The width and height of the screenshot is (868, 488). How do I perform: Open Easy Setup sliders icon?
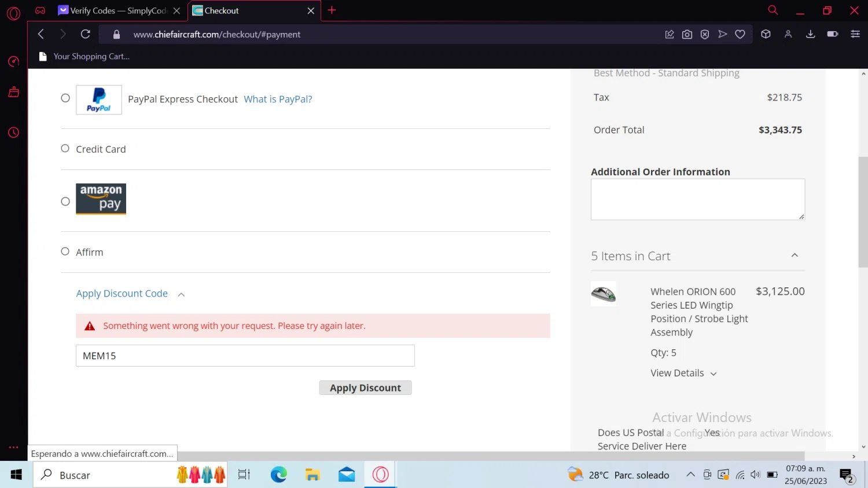855,34
